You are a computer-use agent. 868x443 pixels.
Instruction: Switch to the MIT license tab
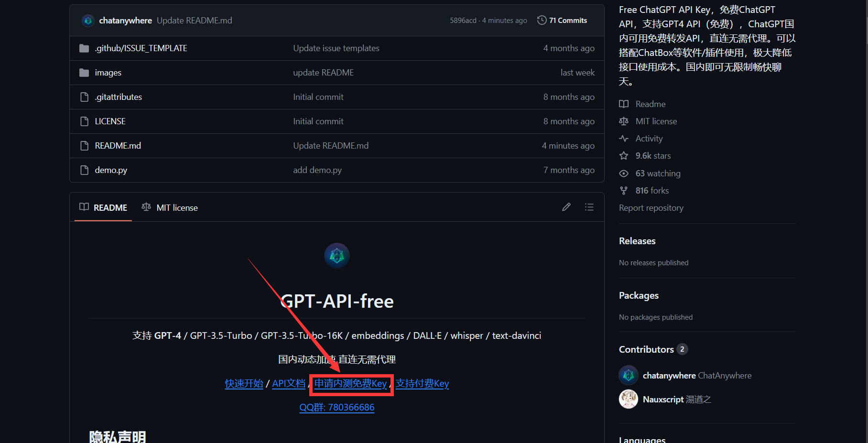(170, 207)
